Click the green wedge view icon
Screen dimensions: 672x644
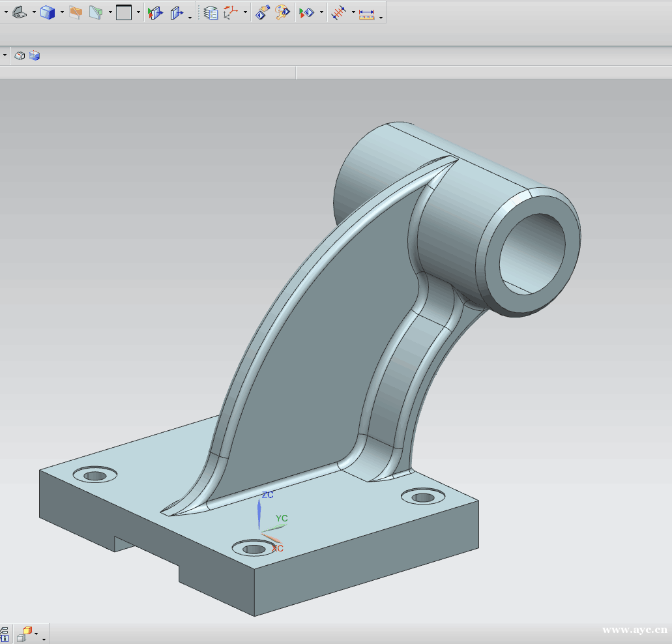point(96,12)
